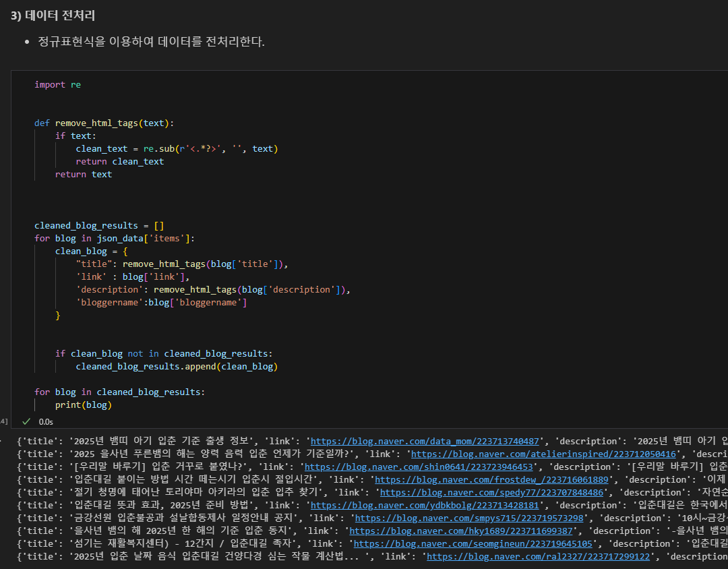
Task: Click the 'print(blog)' code line
Action: point(84,405)
